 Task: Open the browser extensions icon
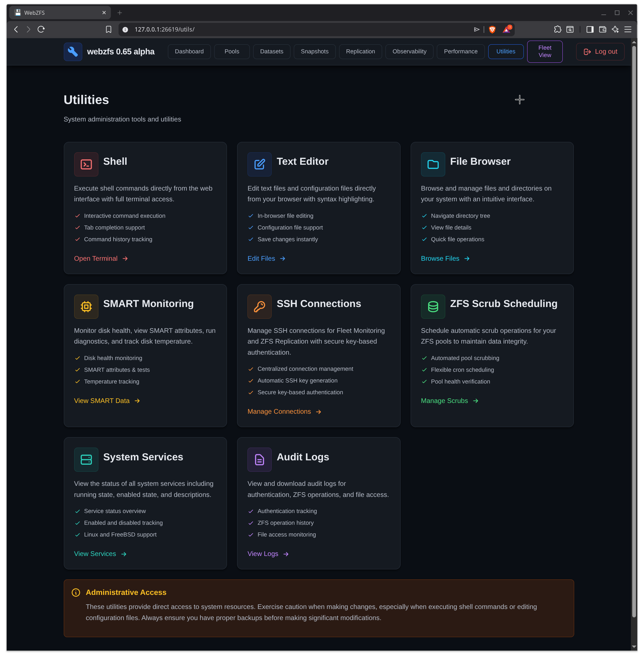(558, 30)
